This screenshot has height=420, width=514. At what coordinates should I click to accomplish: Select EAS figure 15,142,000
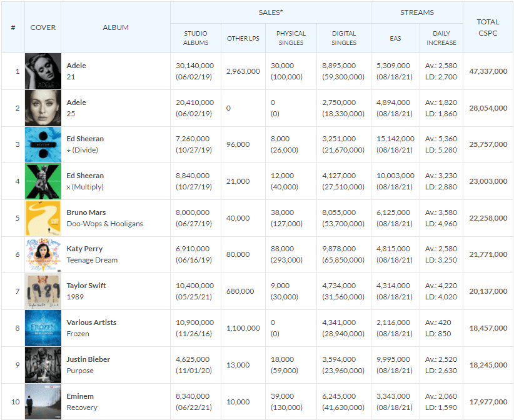point(395,139)
